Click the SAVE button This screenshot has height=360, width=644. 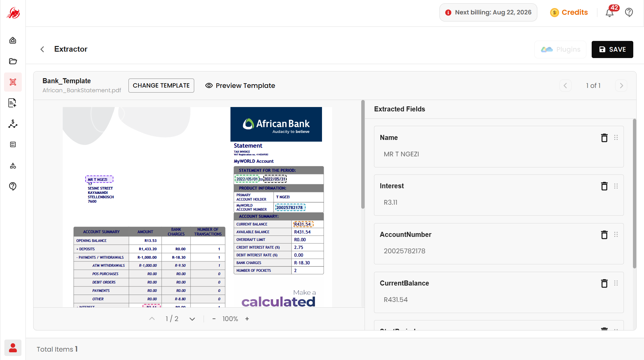(x=612, y=49)
